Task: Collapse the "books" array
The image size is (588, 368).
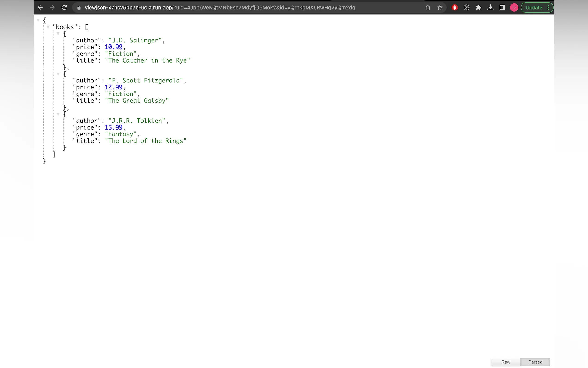Action: (x=48, y=27)
